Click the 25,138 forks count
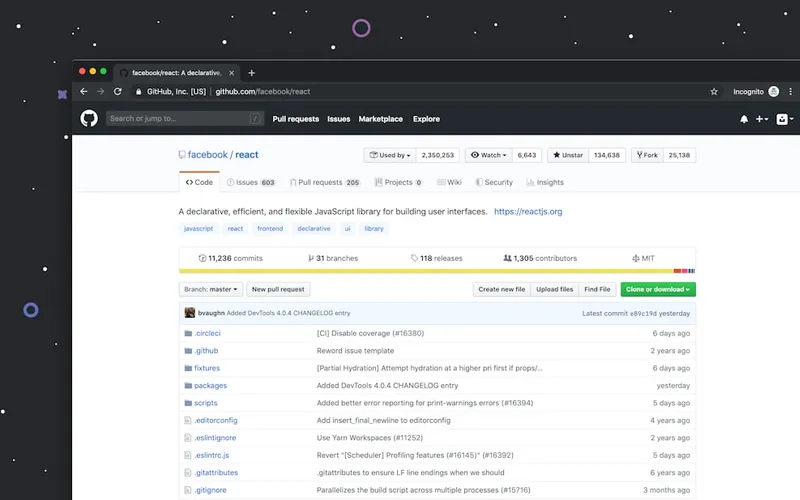800x500 pixels. pos(679,155)
